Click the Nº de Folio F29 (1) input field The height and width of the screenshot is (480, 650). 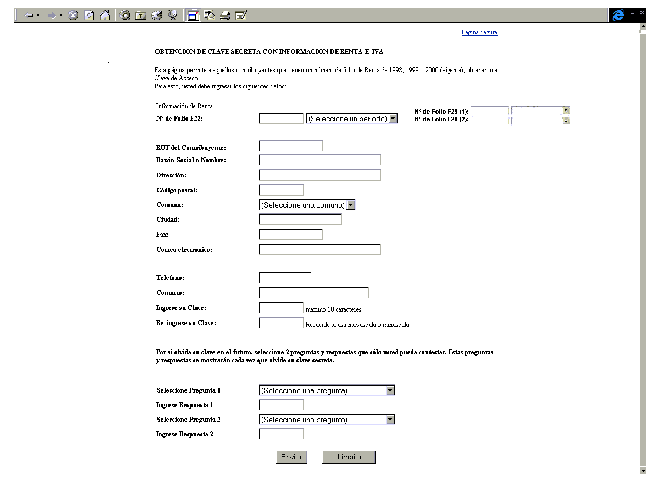tap(490, 111)
